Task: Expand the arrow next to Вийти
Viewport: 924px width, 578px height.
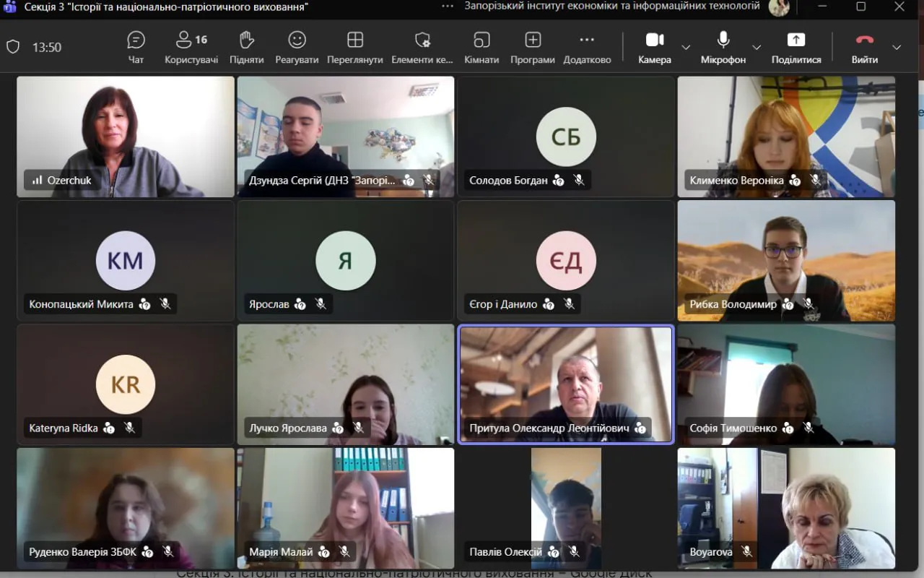Action: [x=897, y=48]
